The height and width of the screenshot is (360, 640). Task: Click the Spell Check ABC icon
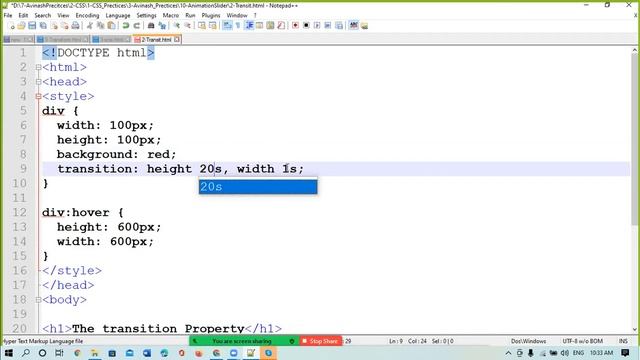pyautogui.click(x=353, y=26)
